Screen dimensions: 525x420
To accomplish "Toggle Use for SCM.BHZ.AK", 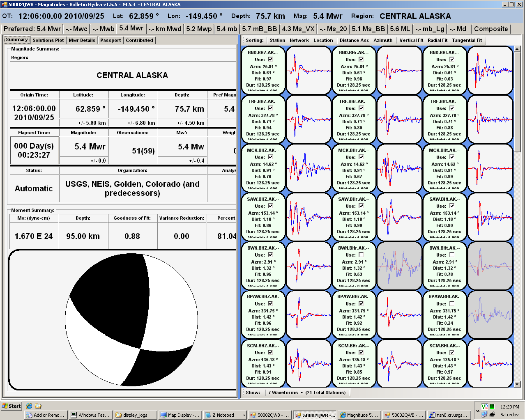I will coord(270,352).
